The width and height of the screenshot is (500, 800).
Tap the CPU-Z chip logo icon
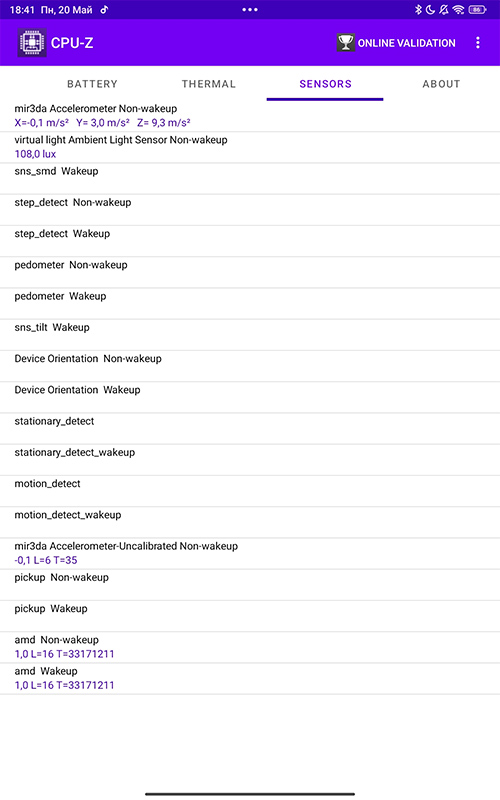[32, 43]
